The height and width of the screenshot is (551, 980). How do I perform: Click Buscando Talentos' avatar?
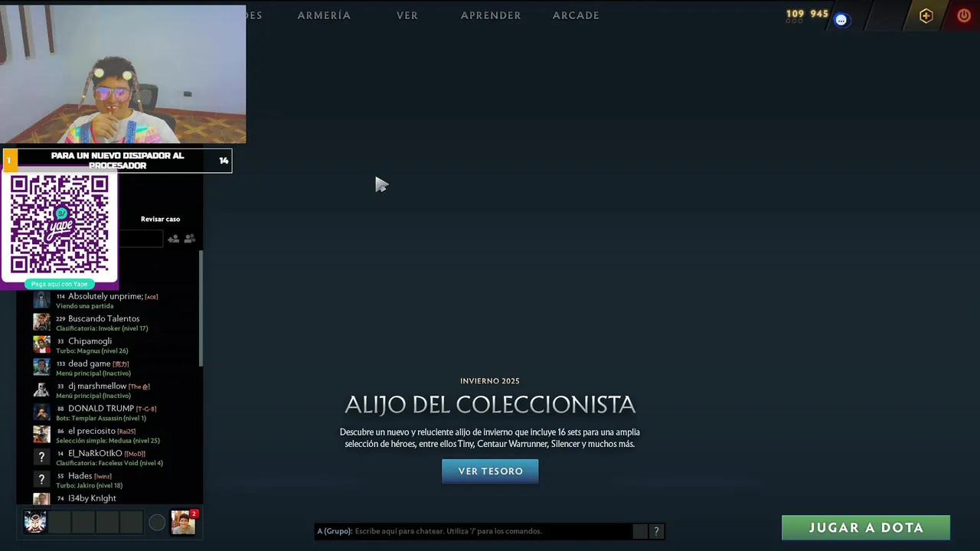(41, 322)
